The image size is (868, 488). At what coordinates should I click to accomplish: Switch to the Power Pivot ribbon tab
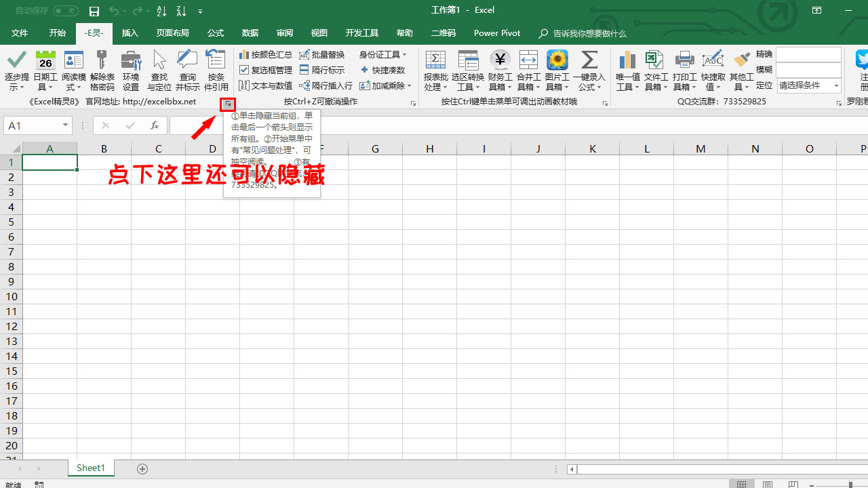496,33
